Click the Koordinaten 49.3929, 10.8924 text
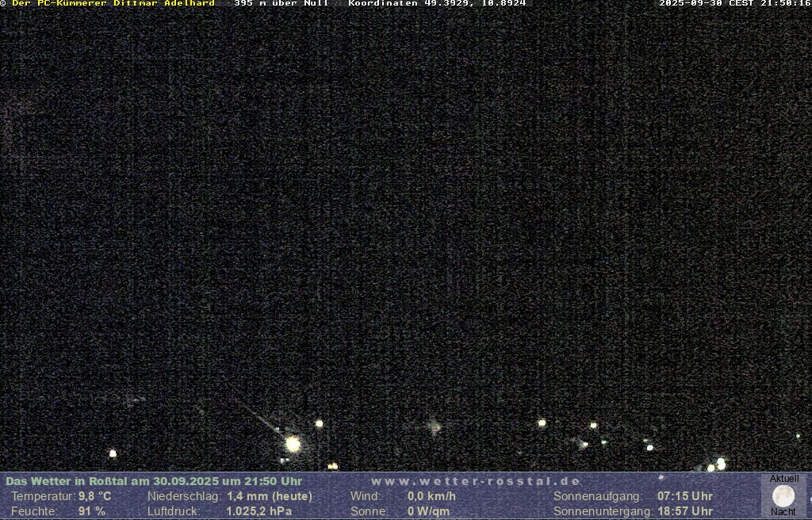Image resolution: width=812 pixels, height=520 pixels. click(x=437, y=3)
